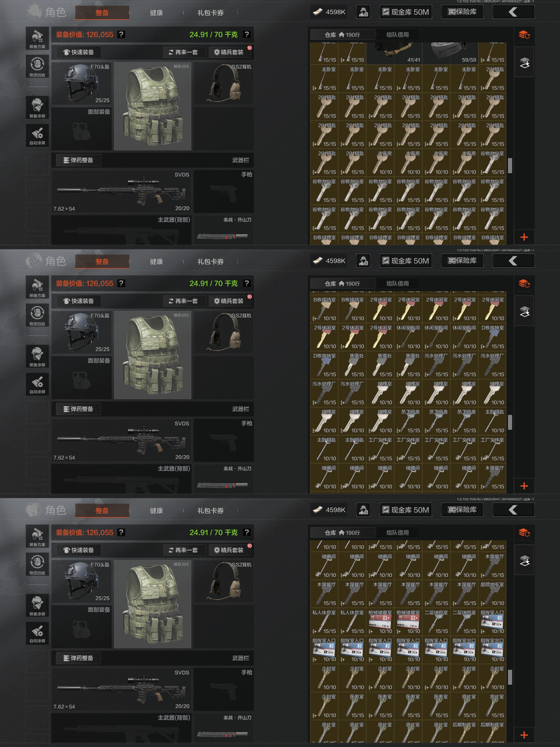
Task: Open 礼包卡券 tab in topmost screenshot
Action: pyautogui.click(x=211, y=13)
